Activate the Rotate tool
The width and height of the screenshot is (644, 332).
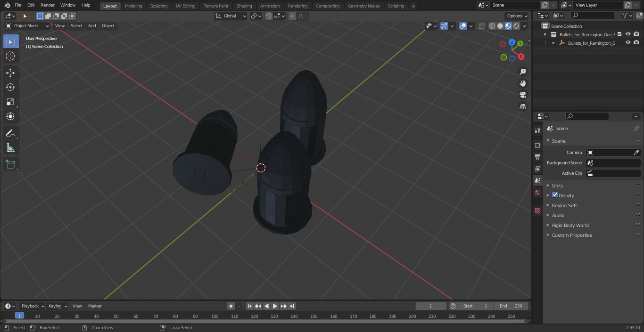click(x=10, y=87)
